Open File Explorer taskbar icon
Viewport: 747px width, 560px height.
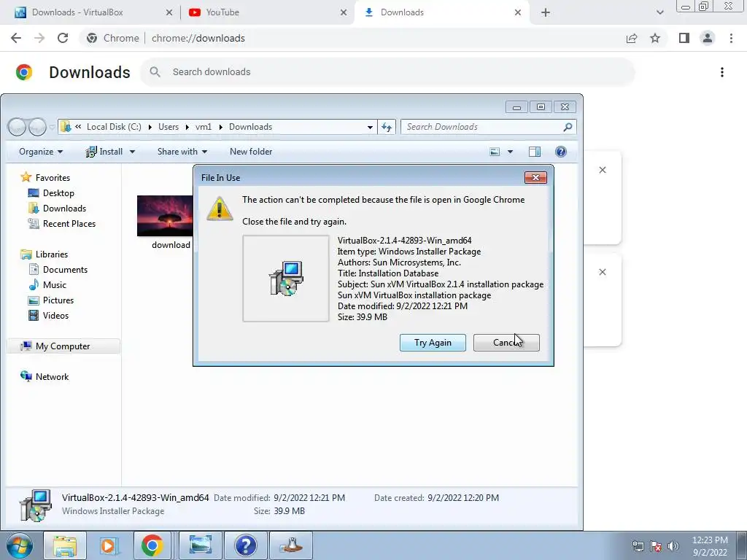(x=65, y=545)
